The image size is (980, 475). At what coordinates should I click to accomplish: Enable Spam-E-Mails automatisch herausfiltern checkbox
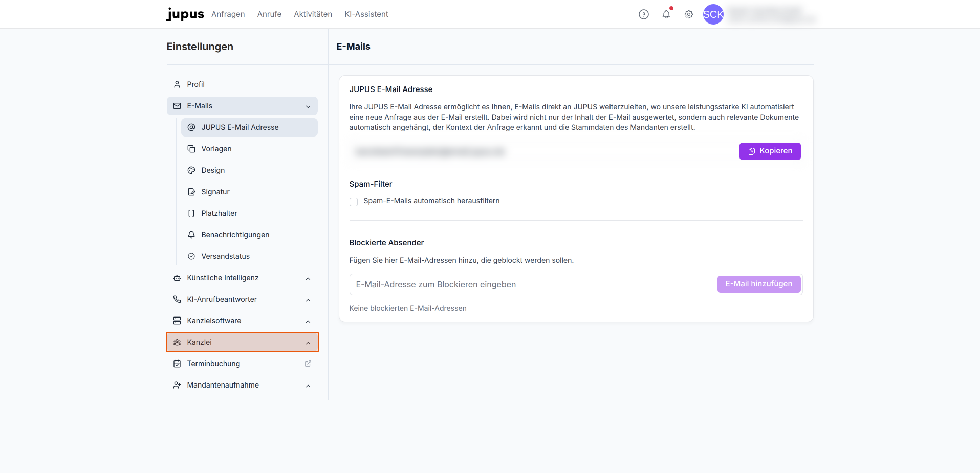[354, 202]
